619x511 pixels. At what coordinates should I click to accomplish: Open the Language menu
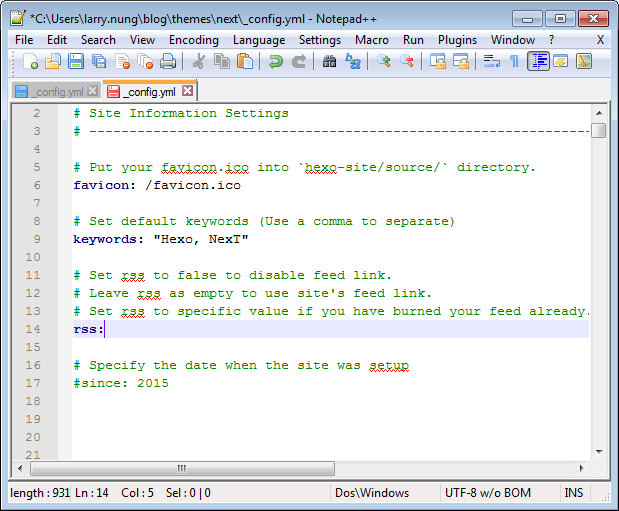click(x=259, y=40)
